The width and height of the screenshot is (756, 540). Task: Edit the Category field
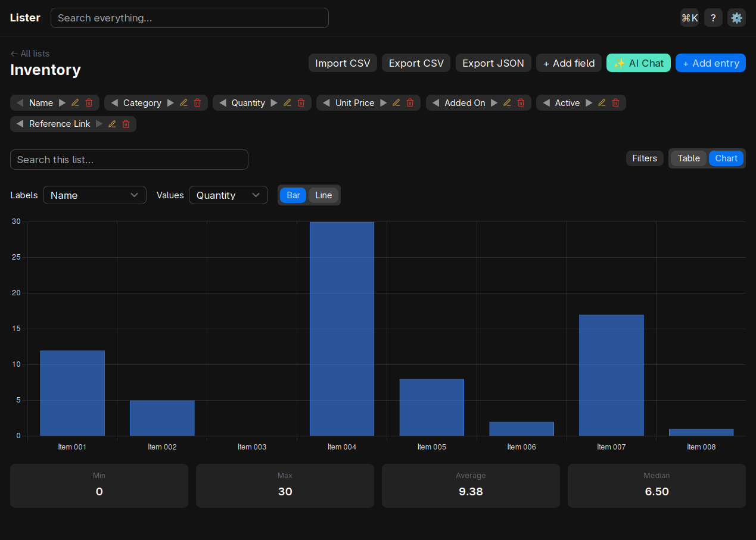pos(183,103)
